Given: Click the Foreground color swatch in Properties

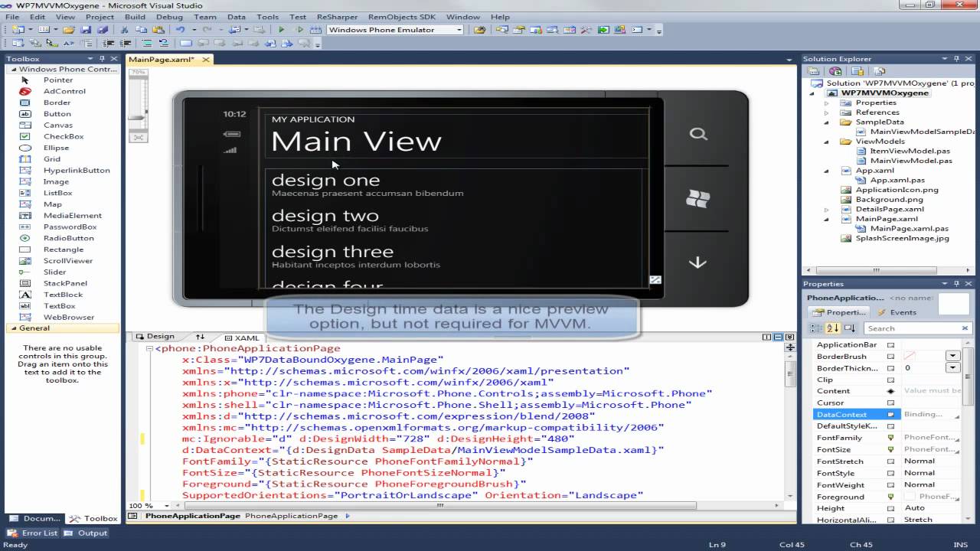Looking at the screenshot, I should click(910, 497).
